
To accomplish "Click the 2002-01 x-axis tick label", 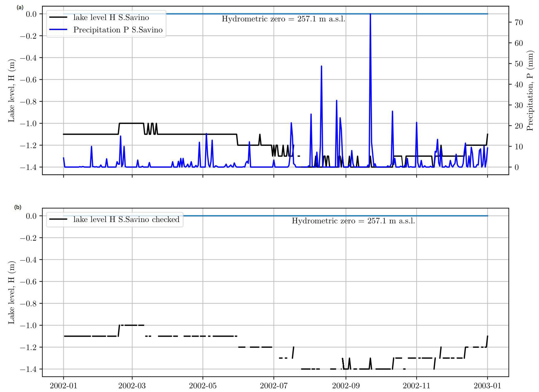I will [63, 386].
